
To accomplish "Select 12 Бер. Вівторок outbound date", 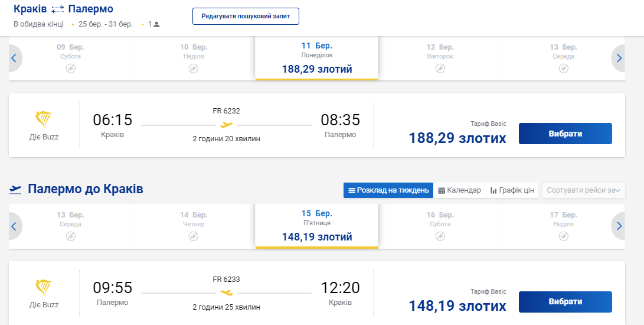I will coord(440,58).
